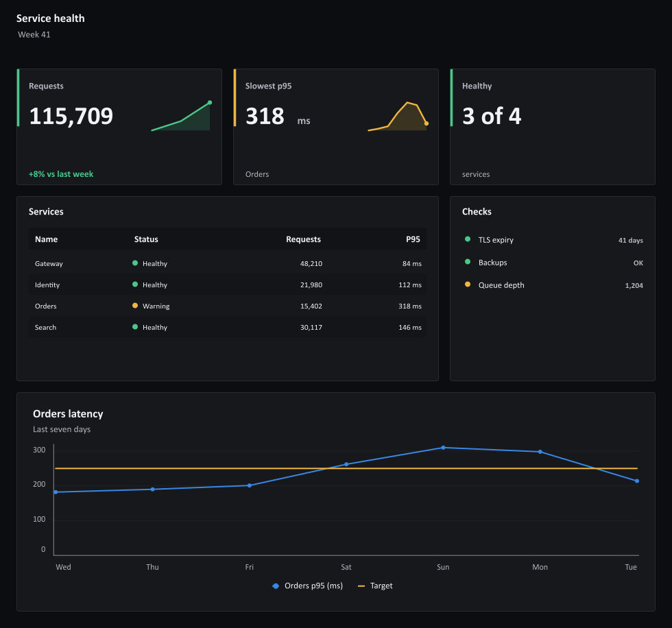Viewport: 672px width, 628px height.
Task: Sort by the P95 column header
Action: point(413,239)
